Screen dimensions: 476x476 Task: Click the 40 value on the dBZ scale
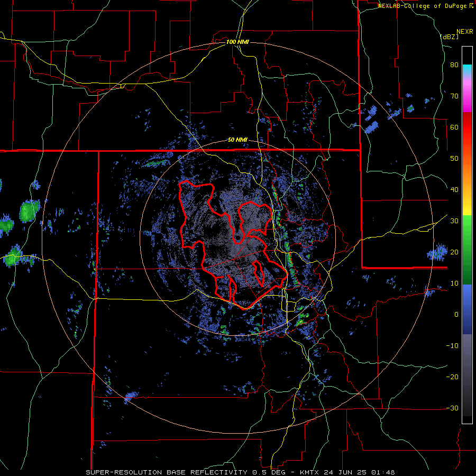pyautogui.click(x=454, y=190)
